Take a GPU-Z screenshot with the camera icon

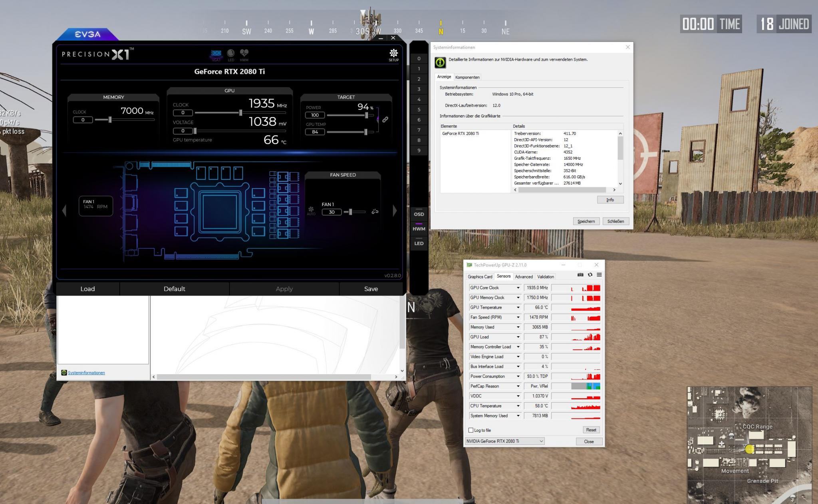(580, 275)
